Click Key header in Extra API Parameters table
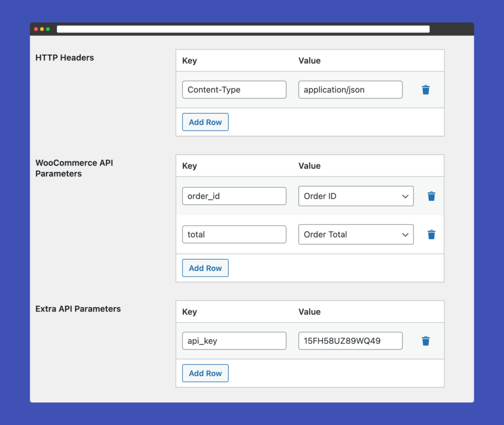504x425 pixels. [189, 312]
